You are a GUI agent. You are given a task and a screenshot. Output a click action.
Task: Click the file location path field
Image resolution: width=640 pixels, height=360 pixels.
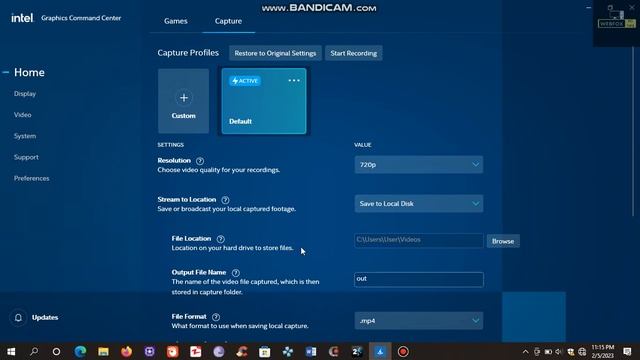click(419, 240)
